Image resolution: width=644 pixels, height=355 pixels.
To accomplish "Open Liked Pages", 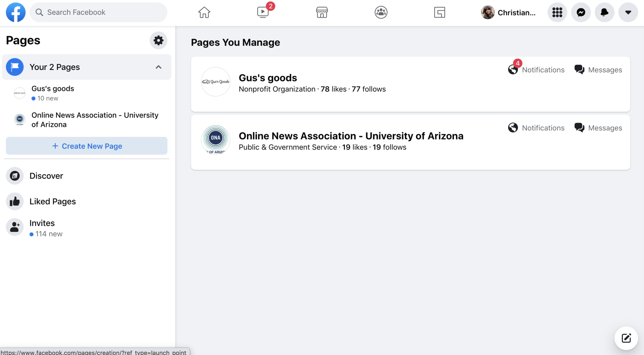I will click(x=86, y=201).
